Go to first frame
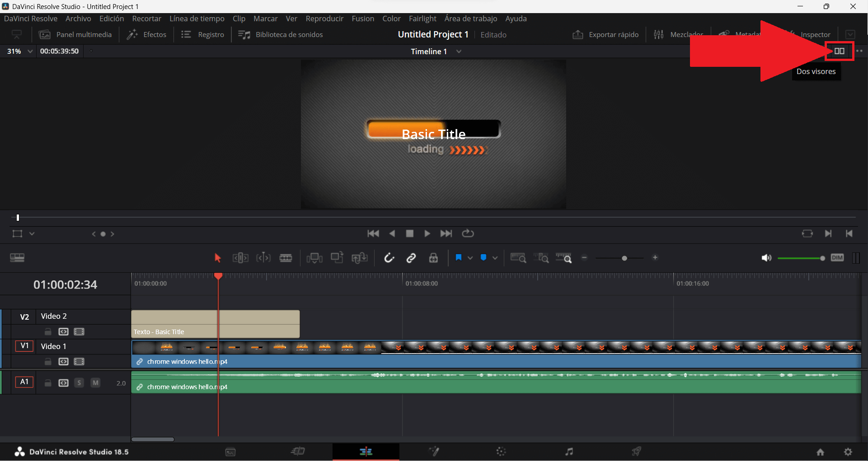868x461 pixels. (373, 233)
